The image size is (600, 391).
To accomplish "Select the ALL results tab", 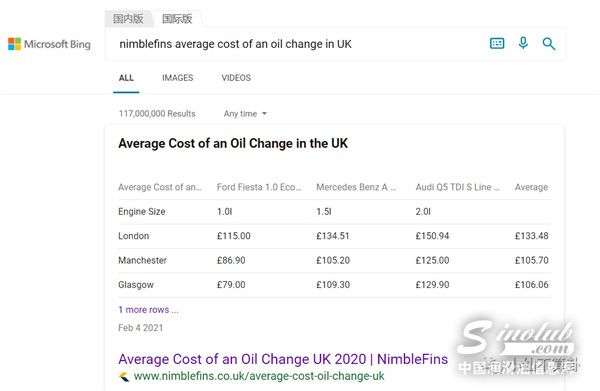I will (126, 78).
